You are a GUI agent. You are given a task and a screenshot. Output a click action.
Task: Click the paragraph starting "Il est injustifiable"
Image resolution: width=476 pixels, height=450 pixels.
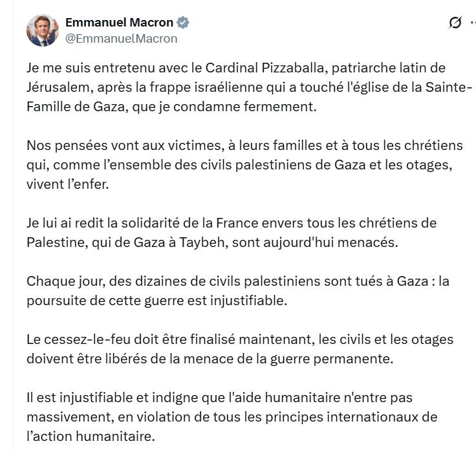click(x=232, y=416)
